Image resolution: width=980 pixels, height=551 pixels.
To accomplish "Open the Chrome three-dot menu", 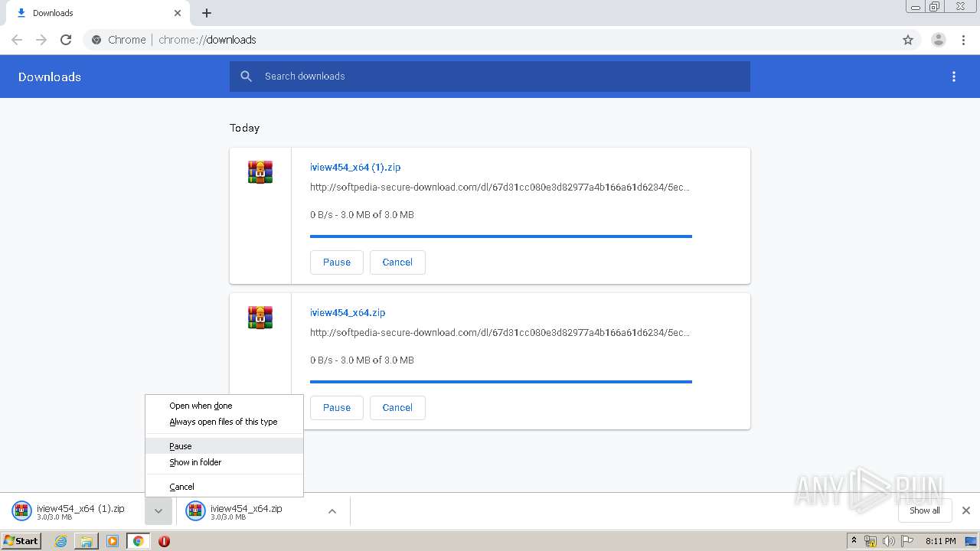I will 964,40.
